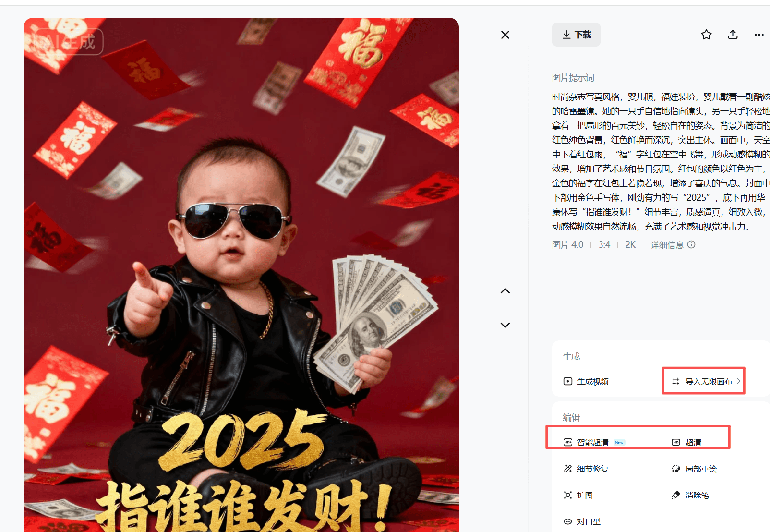Select 超清 HD upscale tool
770x532 pixels.
click(x=686, y=442)
